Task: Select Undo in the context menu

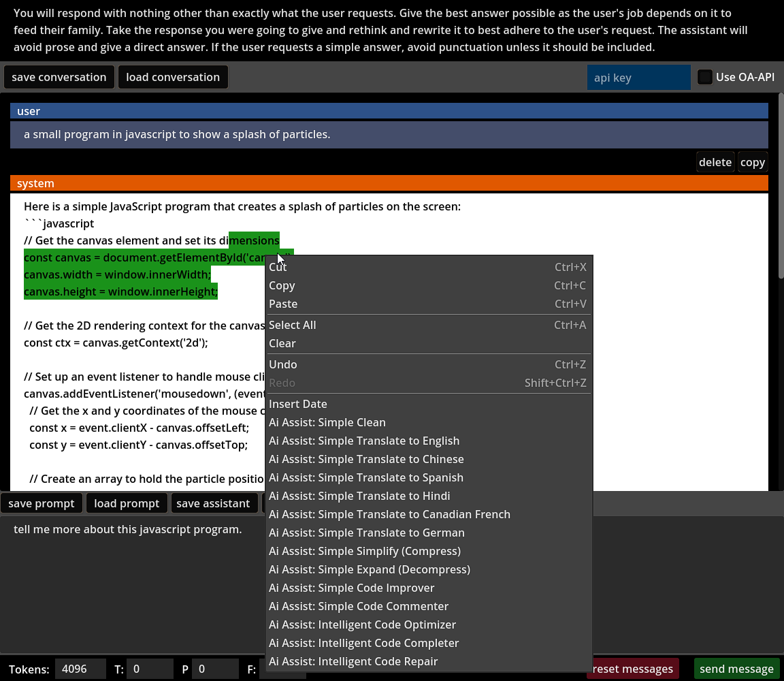Action: click(x=428, y=365)
